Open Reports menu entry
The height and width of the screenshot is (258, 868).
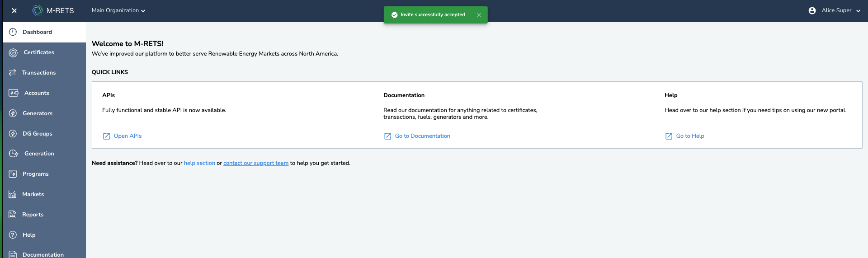44,215
